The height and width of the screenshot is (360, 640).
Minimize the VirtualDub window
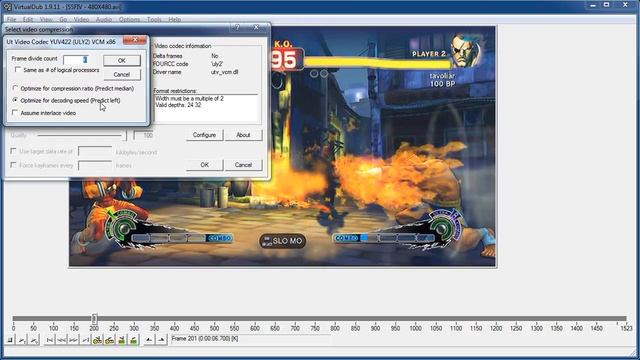click(592, 5)
